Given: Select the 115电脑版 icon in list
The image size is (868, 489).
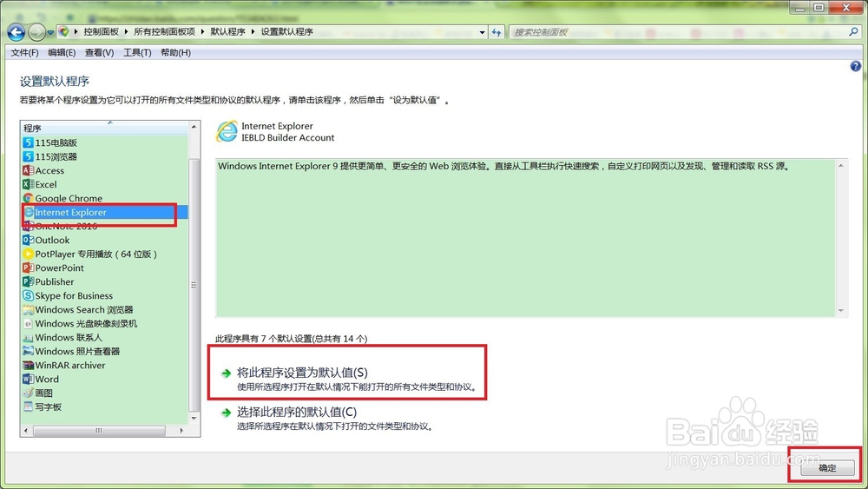Looking at the screenshot, I should coord(29,142).
